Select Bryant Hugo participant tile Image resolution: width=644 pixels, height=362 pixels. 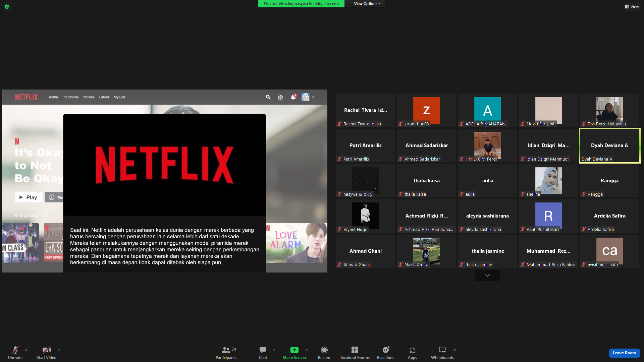pyautogui.click(x=366, y=216)
